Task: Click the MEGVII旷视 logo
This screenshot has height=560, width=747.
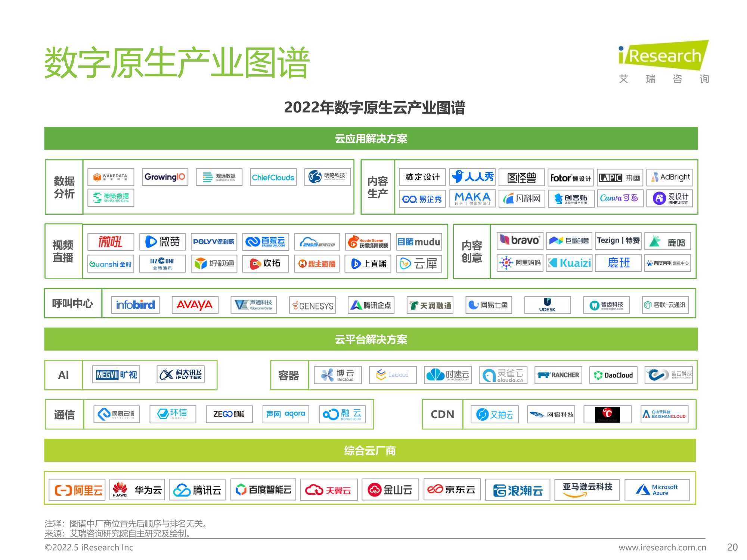Action: [116, 374]
